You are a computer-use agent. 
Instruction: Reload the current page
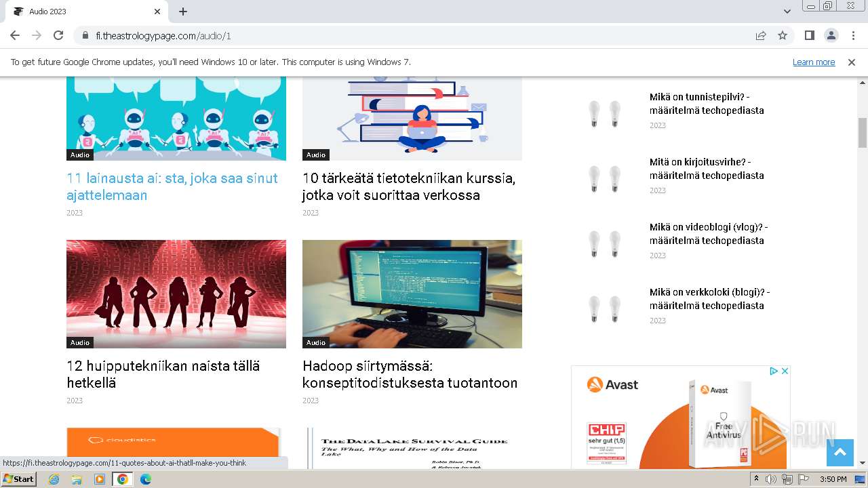[x=58, y=35]
